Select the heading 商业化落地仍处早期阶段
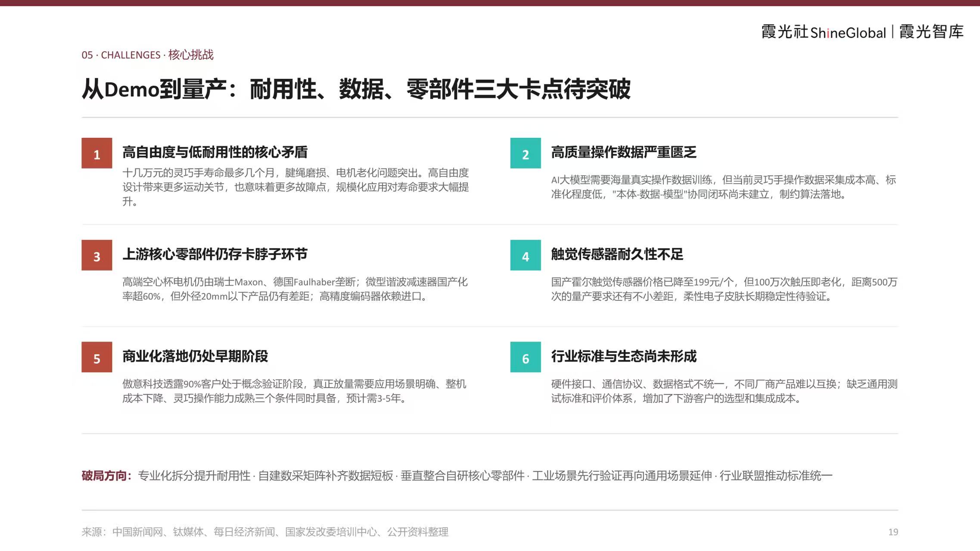Image resolution: width=980 pixels, height=551 pixels. (195, 356)
